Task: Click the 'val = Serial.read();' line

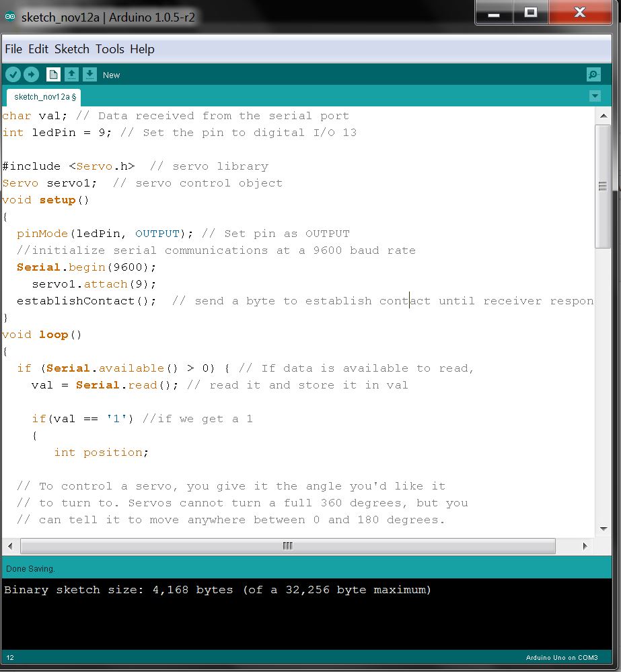Action: pyautogui.click(x=220, y=385)
